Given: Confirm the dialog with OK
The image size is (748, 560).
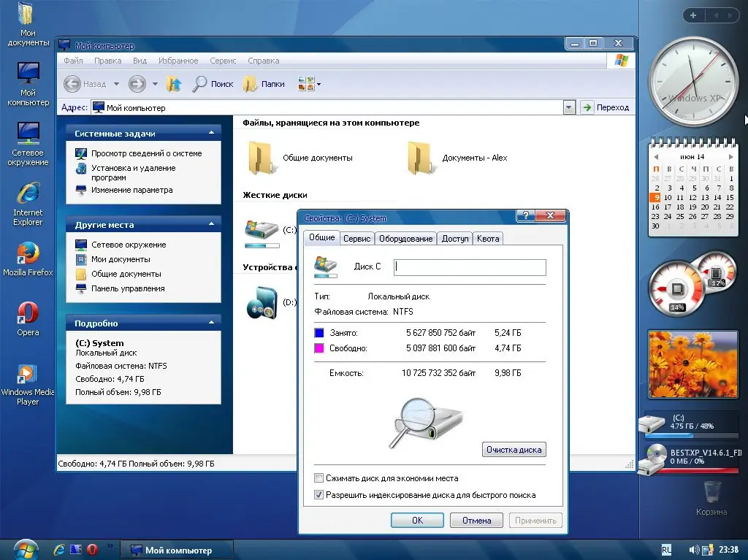Looking at the screenshot, I should point(417,521).
